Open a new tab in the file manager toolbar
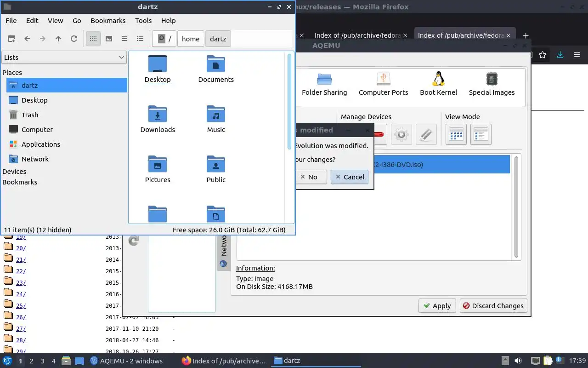Viewport: 588px width, 368px height. 11,39
